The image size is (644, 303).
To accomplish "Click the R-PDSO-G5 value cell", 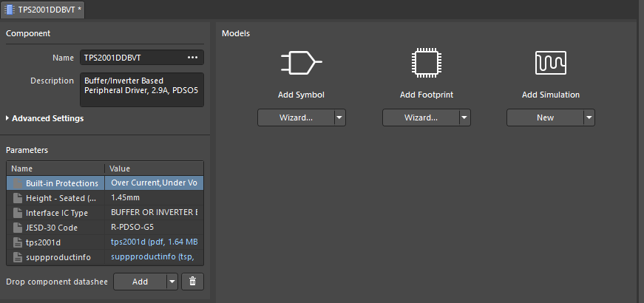I will coord(154,227).
